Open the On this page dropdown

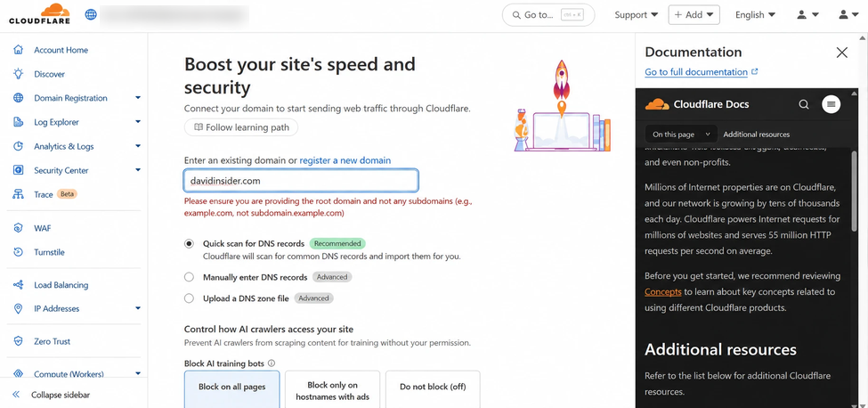[681, 134]
